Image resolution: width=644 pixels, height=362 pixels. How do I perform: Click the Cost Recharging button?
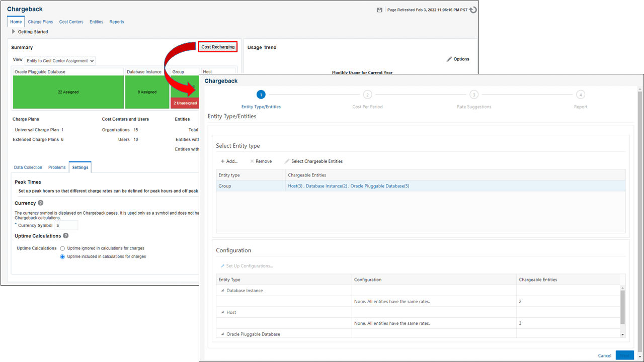click(x=218, y=47)
